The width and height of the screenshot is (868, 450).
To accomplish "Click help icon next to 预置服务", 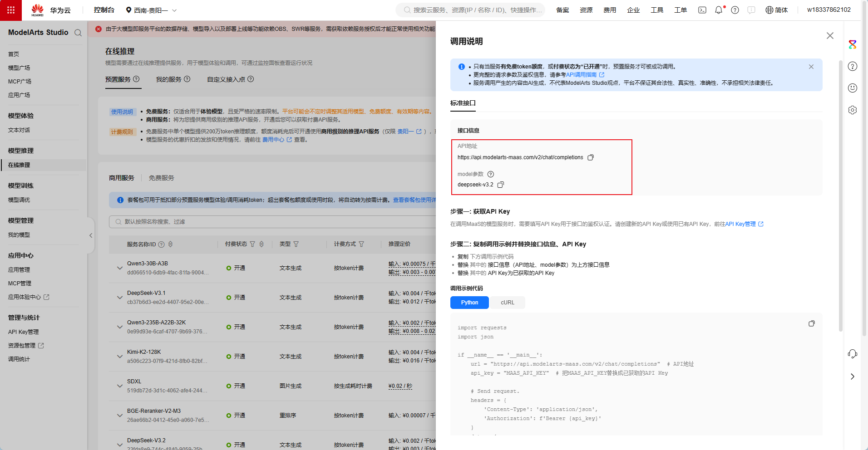I will 136,79.
